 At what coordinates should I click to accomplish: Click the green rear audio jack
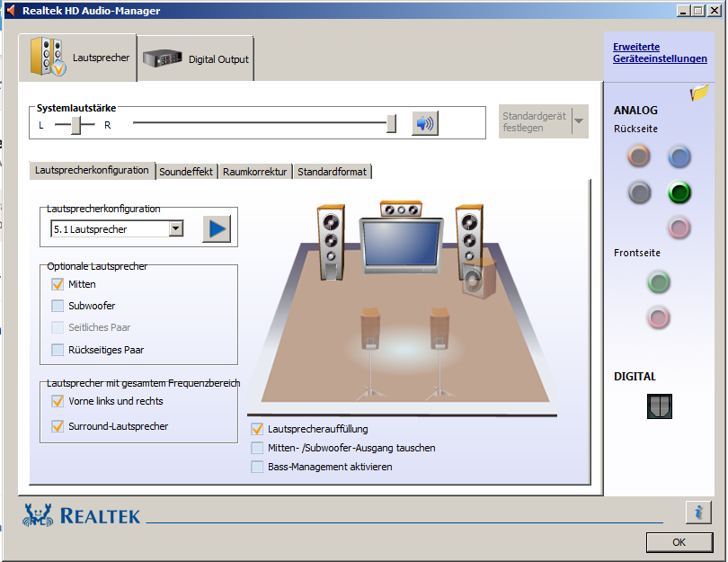coord(679,192)
